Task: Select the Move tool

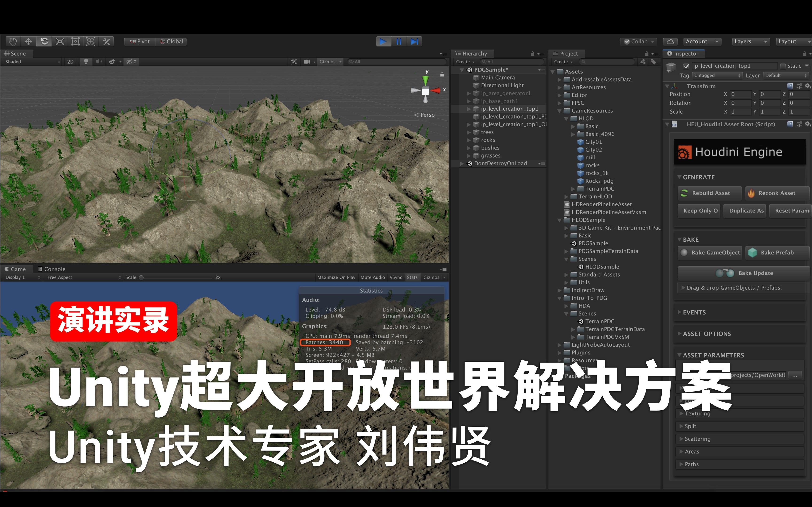Action: click(x=28, y=41)
